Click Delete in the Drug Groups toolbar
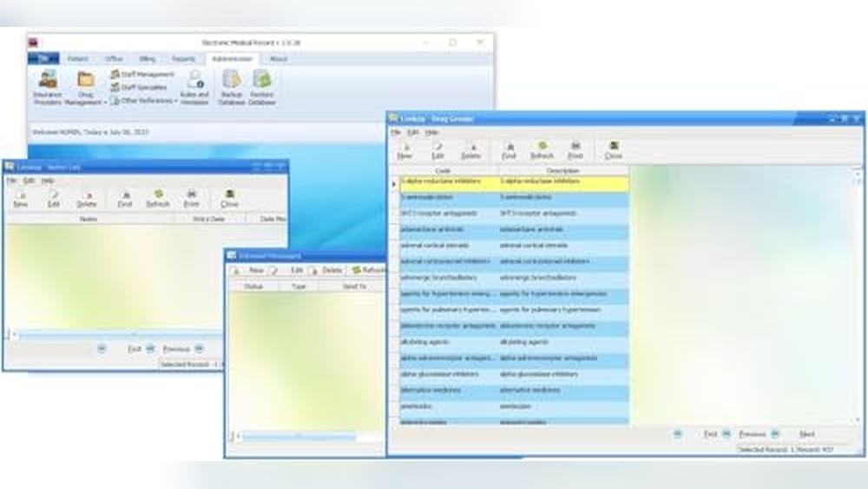This screenshot has width=868, height=489. click(x=471, y=149)
